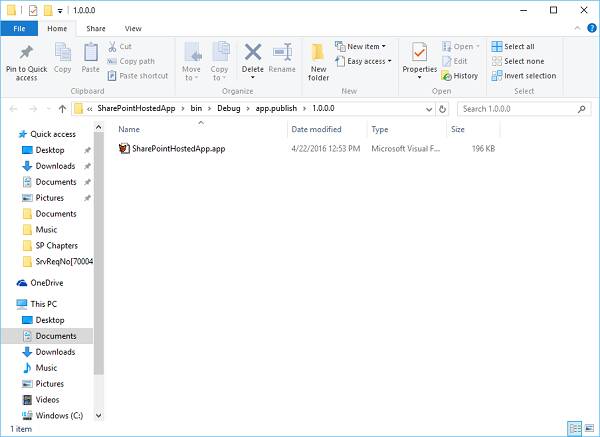Open the address bar history dropdown
600x437 pixels.
pyautogui.click(x=429, y=109)
